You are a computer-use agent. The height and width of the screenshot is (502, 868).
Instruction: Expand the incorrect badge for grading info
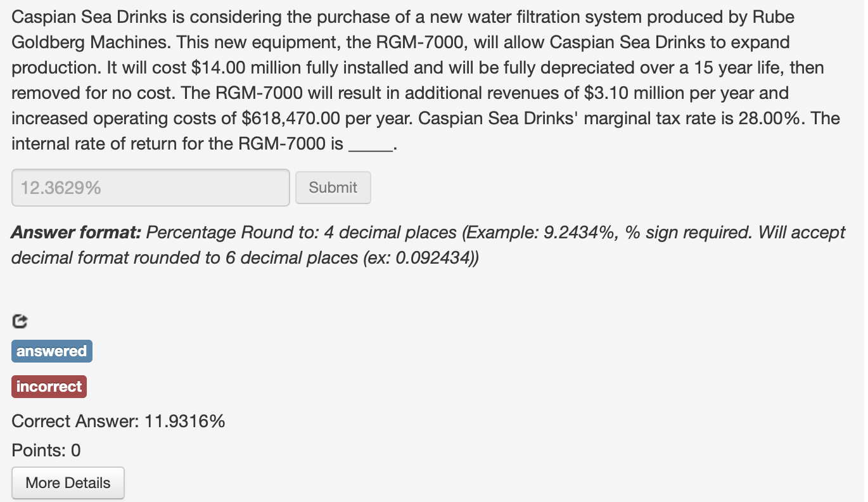(49, 386)
